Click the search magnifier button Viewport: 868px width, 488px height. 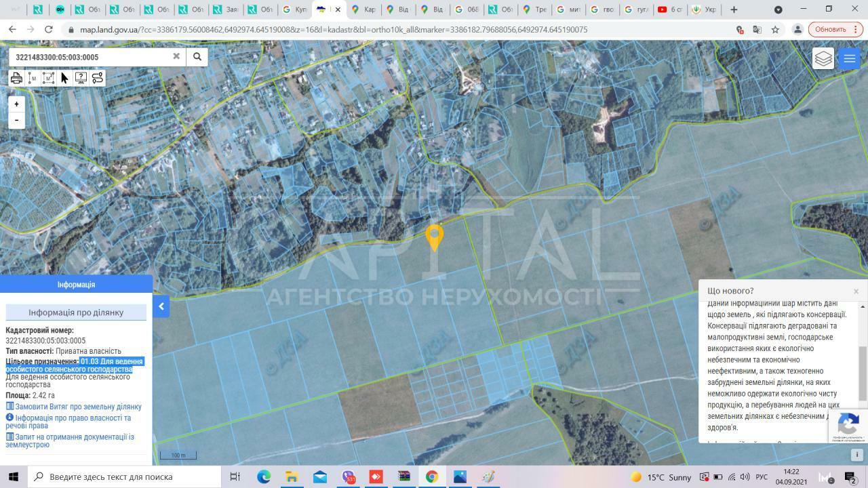pos(197,57)
